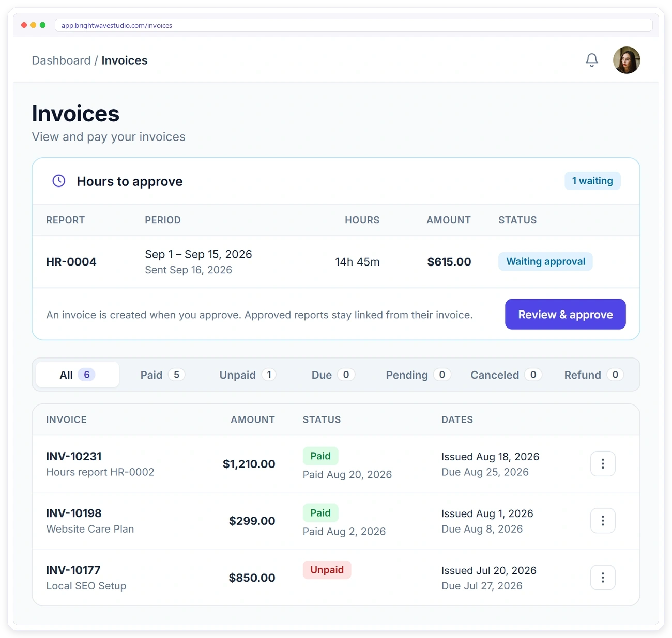Click period Sep 1 – Sep 15, 2026
Viewport: 672px width, 638px height.
[x=198, y=254]
